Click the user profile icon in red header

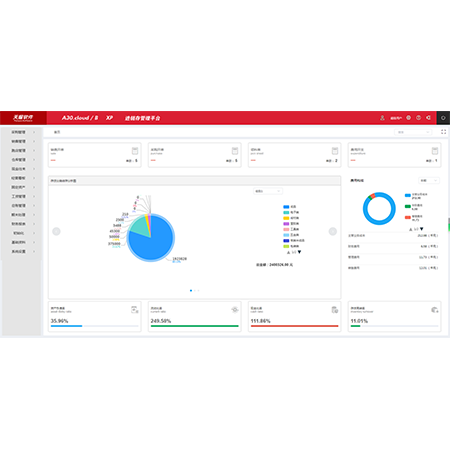382,118
